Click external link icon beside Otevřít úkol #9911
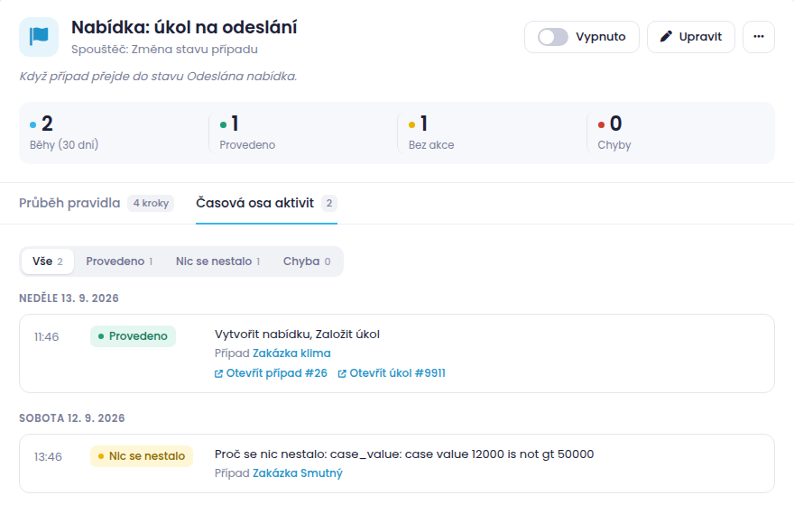This screenshot has height=532, width=794. (342, 373)
